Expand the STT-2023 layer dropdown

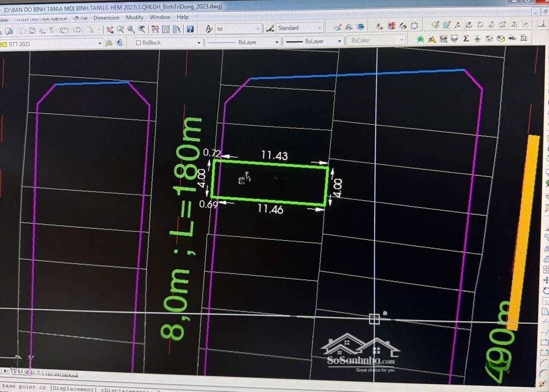tap(99, 44)
